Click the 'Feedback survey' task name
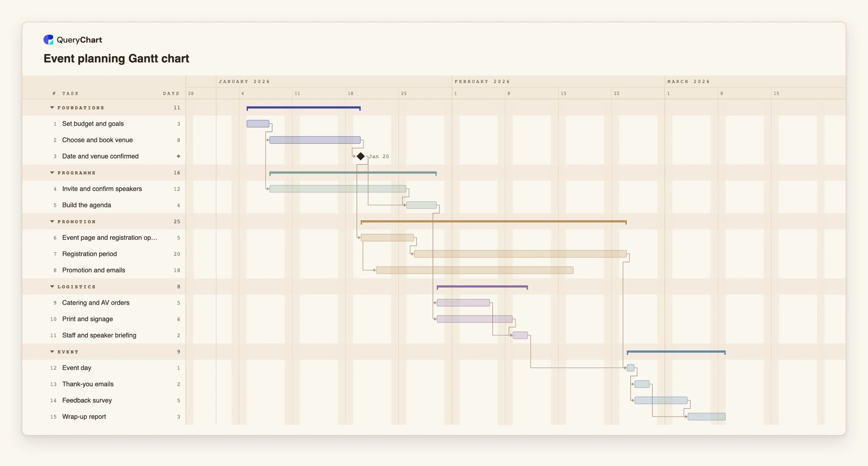The height and width of the screenshot is (466, 868). (87, 400)
